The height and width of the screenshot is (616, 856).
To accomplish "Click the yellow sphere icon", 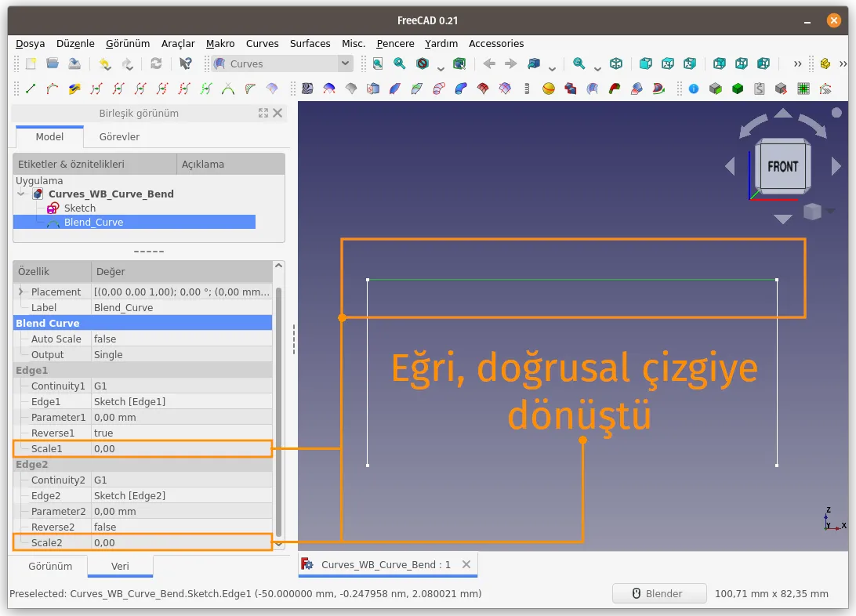I will point(549,89).
